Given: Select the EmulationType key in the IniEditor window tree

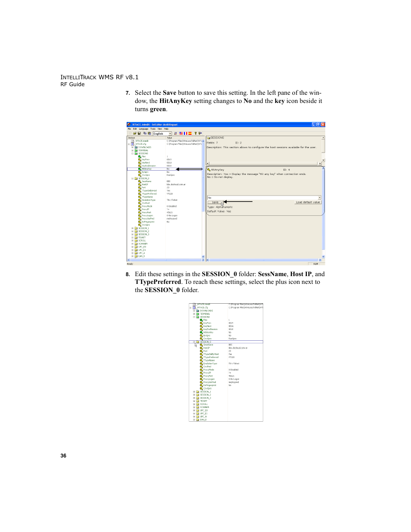Looking at the screenshot, I should click(x=149, y=200).
